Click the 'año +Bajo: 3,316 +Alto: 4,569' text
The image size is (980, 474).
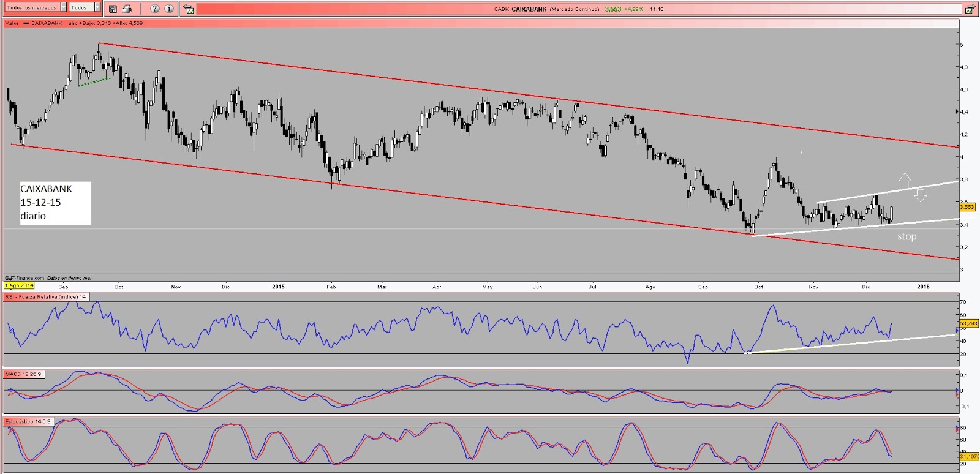[106, 23]
